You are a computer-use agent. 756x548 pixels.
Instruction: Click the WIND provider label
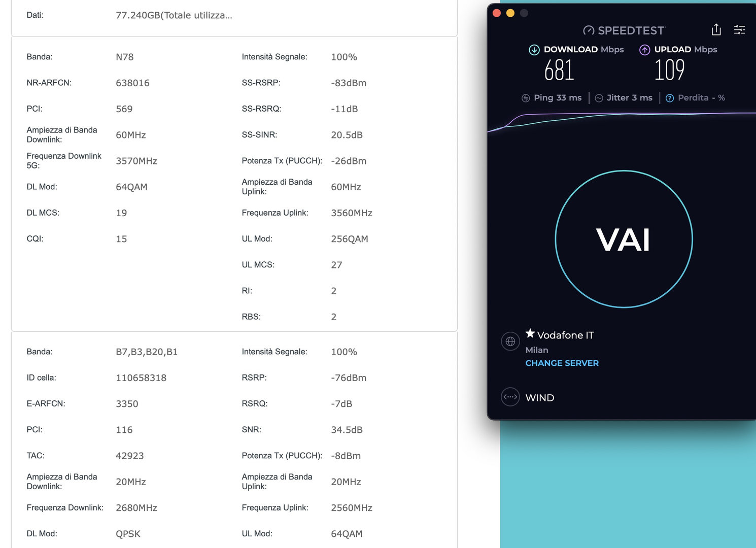(540, 398)
